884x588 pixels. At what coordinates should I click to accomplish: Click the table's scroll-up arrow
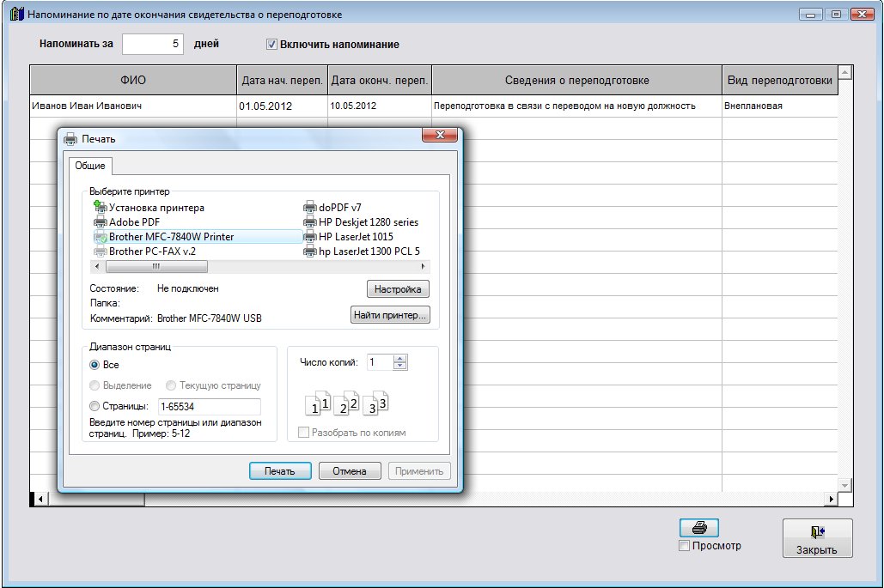point(844,73)
